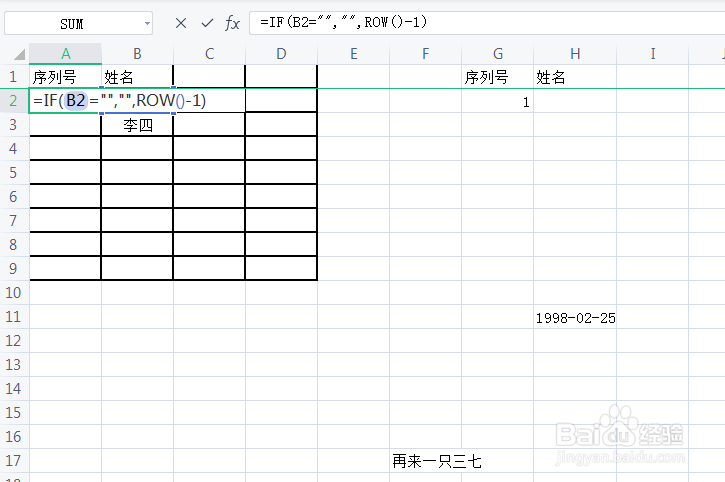Click cell H11 with date 1998-02-25
Image resolution: width=725 pixels, height=482 pixels.
[x=575, y=317]
